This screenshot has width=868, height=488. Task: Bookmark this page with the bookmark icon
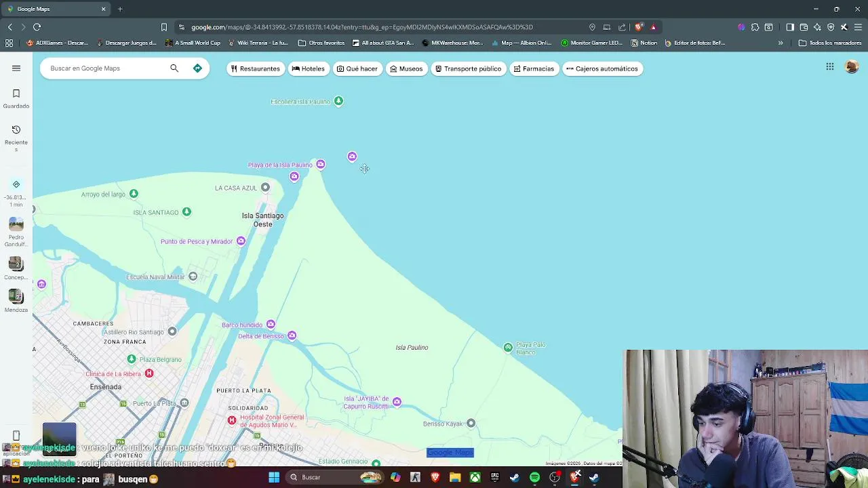click(163, 27)
